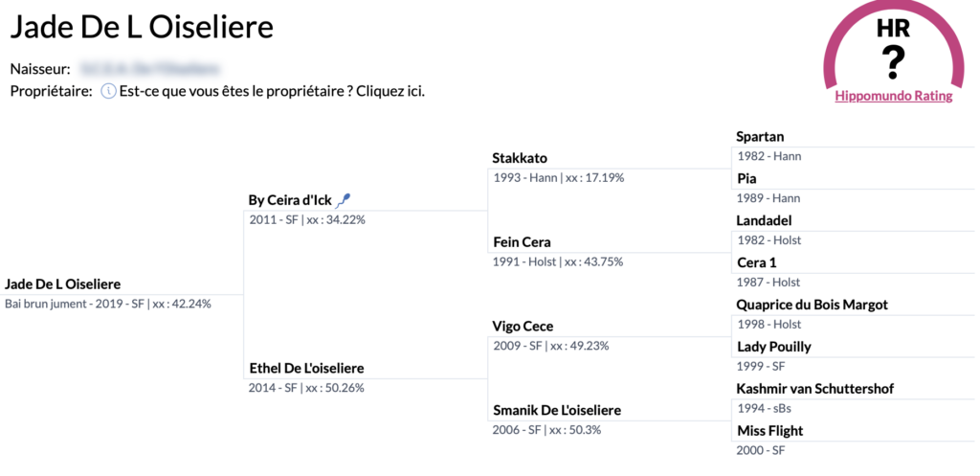
Task: Click Spartan in the fourth generation
Action: (x=760, y=136)
